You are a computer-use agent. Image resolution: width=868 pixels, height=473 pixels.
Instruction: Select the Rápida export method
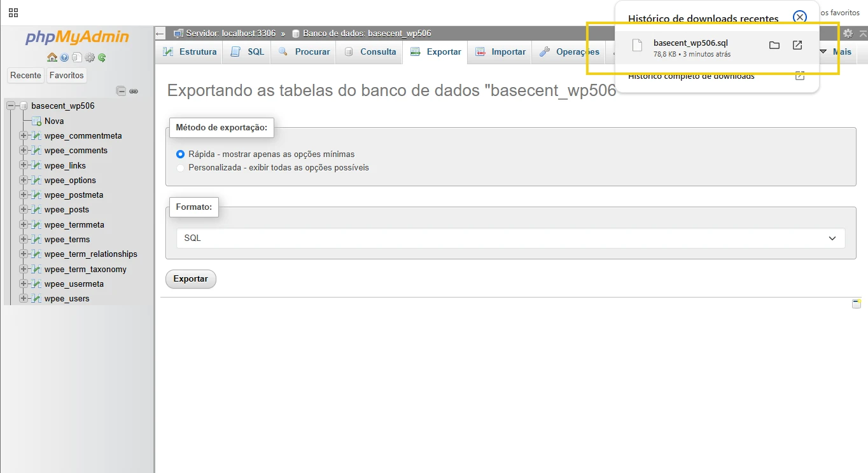[x=179, y=154]
